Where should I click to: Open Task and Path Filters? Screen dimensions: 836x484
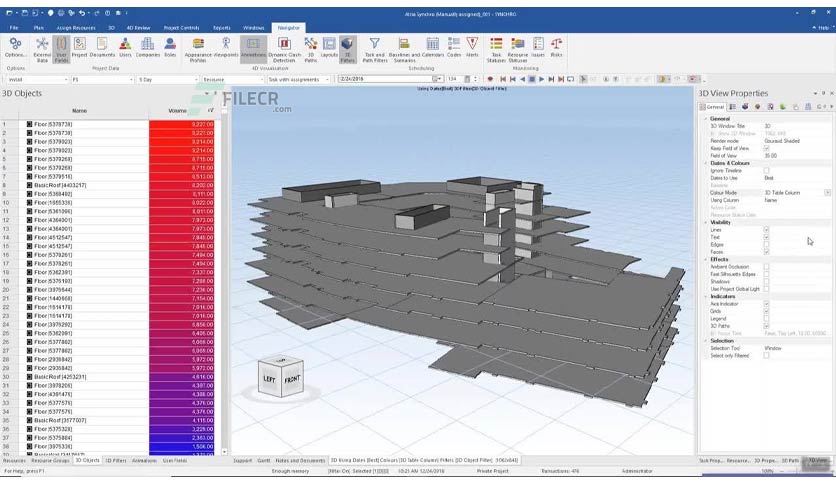375,50
